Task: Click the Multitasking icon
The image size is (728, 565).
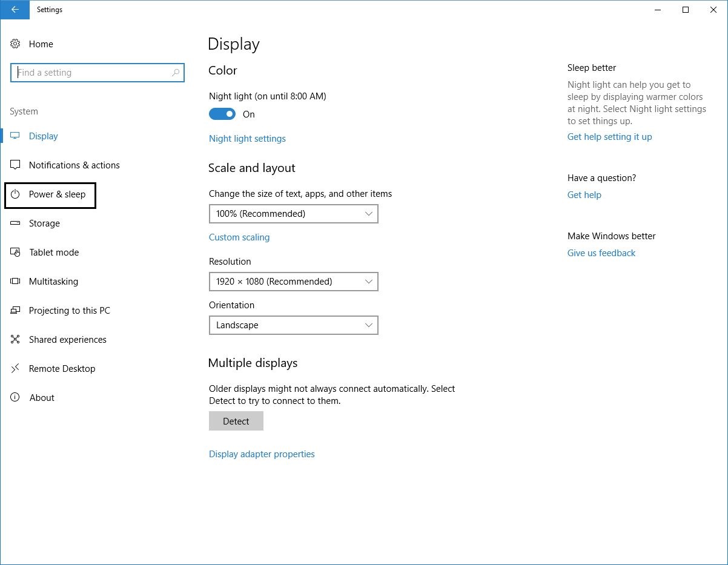Action: click(x=15, y=282)
